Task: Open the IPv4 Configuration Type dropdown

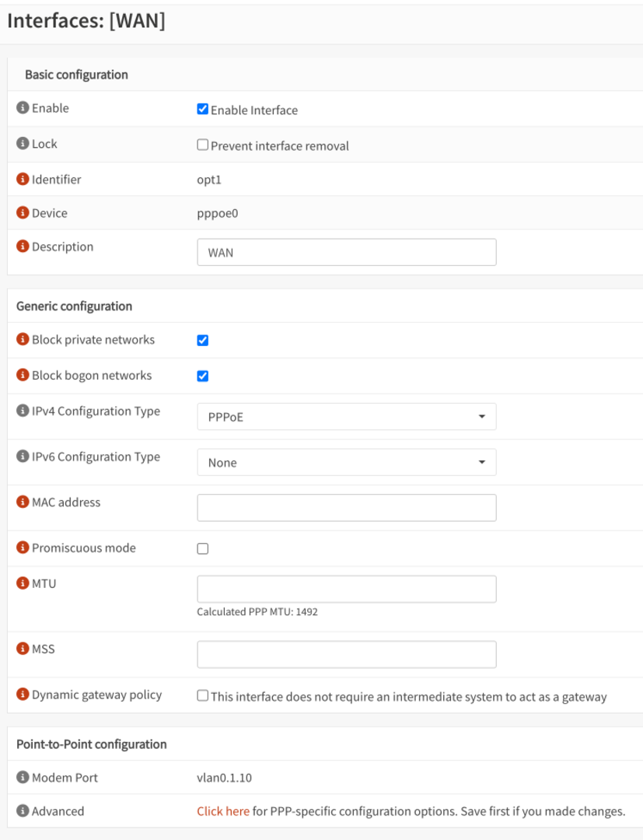Action: [x=346, y=417]
